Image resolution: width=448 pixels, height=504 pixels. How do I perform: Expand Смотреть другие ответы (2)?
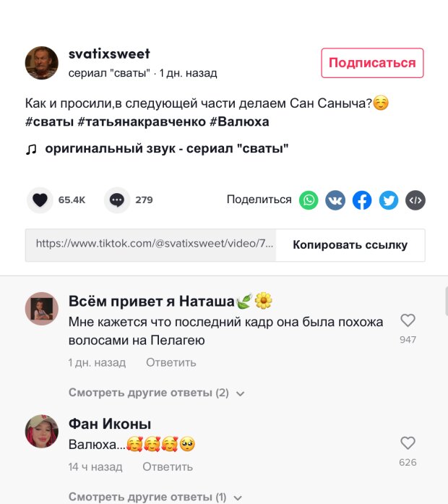156,393
